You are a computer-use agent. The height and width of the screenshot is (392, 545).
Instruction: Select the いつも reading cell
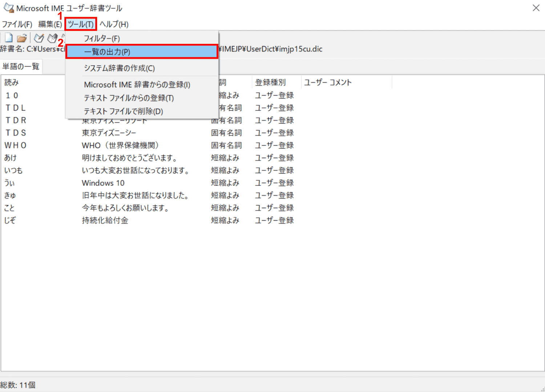pyautogui.click(x=13, y=170)
